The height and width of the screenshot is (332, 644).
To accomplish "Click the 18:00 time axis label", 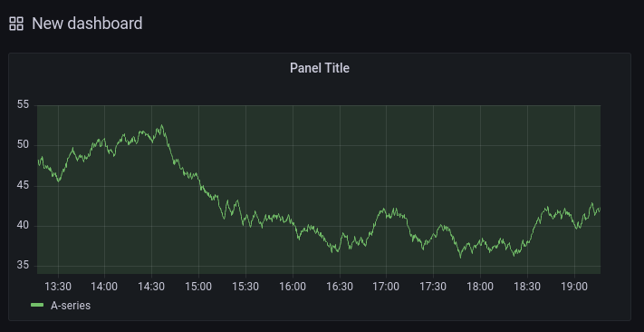I will point(480,287).
